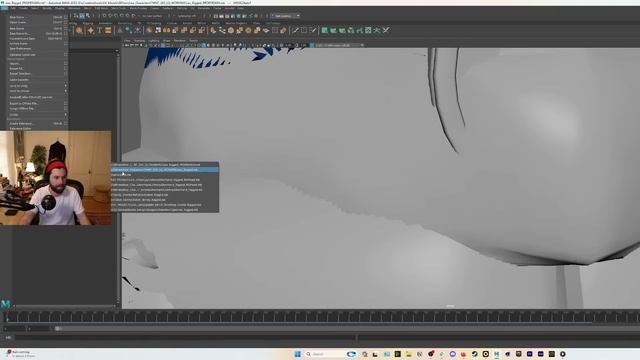Open the Edit Mesh menu
The image size is (640, 360).
tap(101, 8)
